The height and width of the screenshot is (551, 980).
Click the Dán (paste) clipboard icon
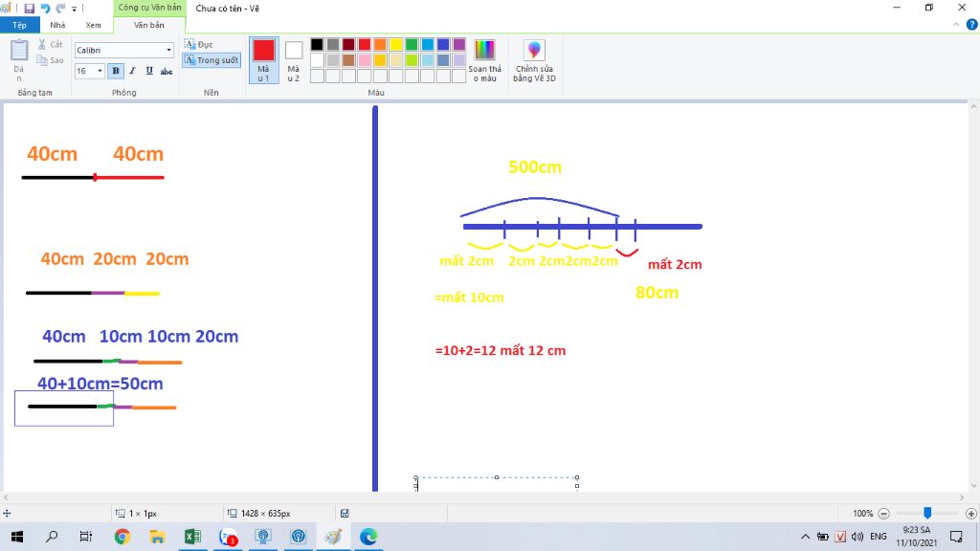19,52
